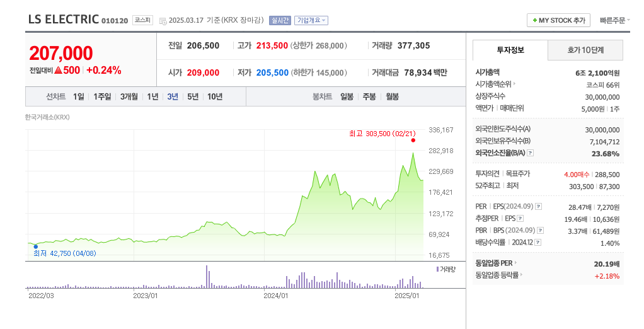Screen dimensions: 644x329
Task: Select the 1년 line chart period
Action: point(152,96)
